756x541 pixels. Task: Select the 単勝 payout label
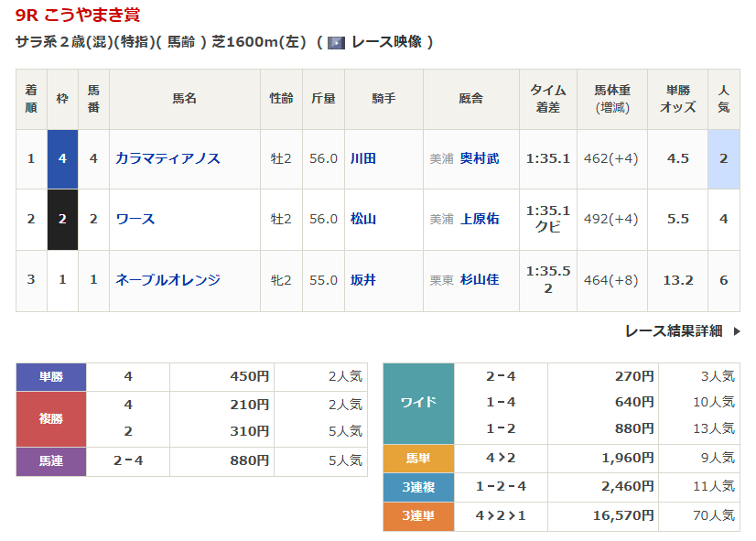(x=51, y=376)
